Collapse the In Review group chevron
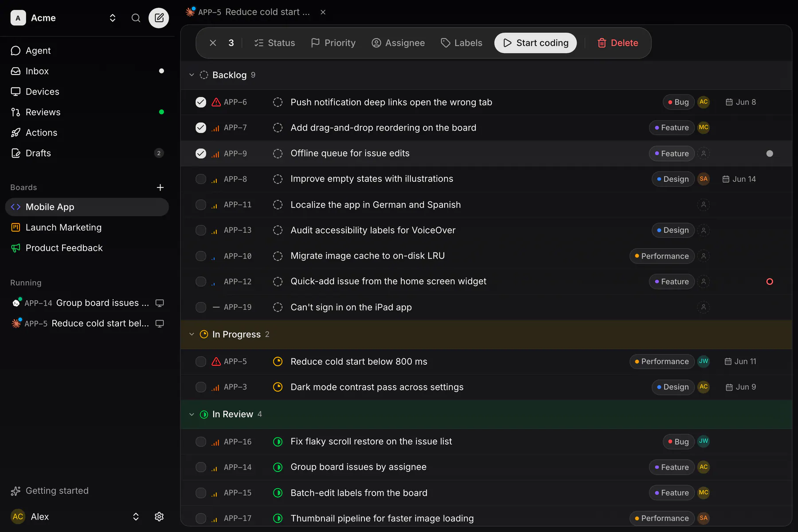Screen dimensions: 798x532 click(x=192, y=414)
